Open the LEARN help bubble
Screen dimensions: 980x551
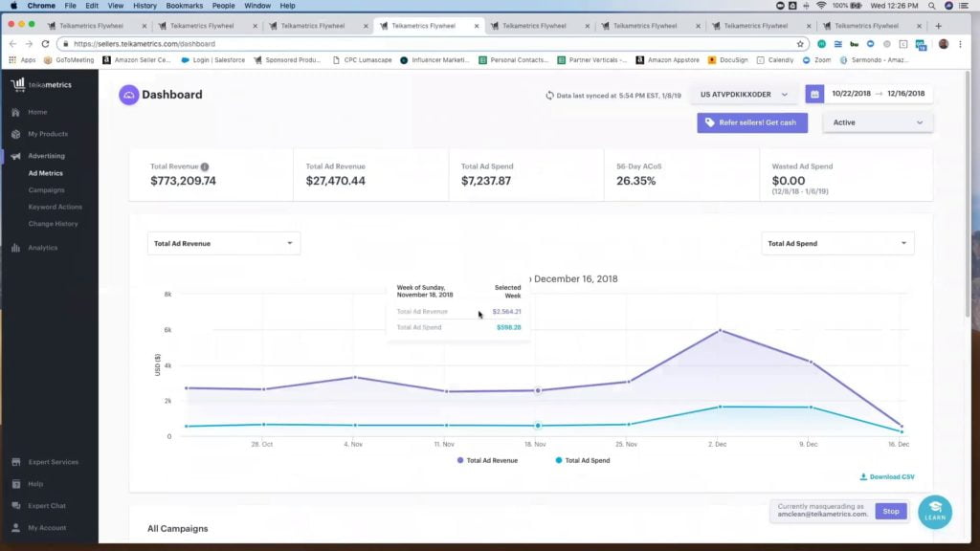click(935, 512)
